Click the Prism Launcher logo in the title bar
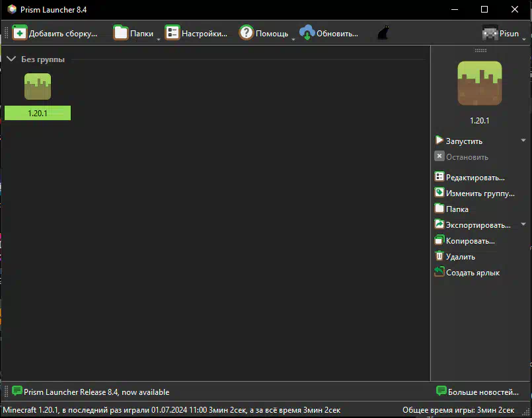 12,9
